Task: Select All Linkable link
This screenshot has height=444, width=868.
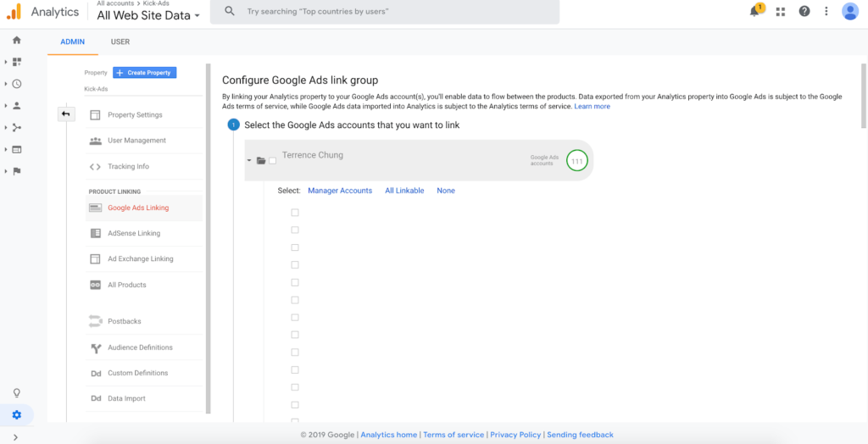Action: pyautogui.click(x=404, y=191)
